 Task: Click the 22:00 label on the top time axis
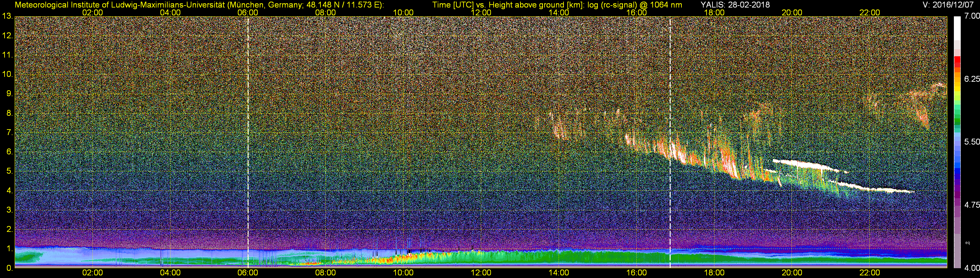pyautogui.click(x=870, y=12)
